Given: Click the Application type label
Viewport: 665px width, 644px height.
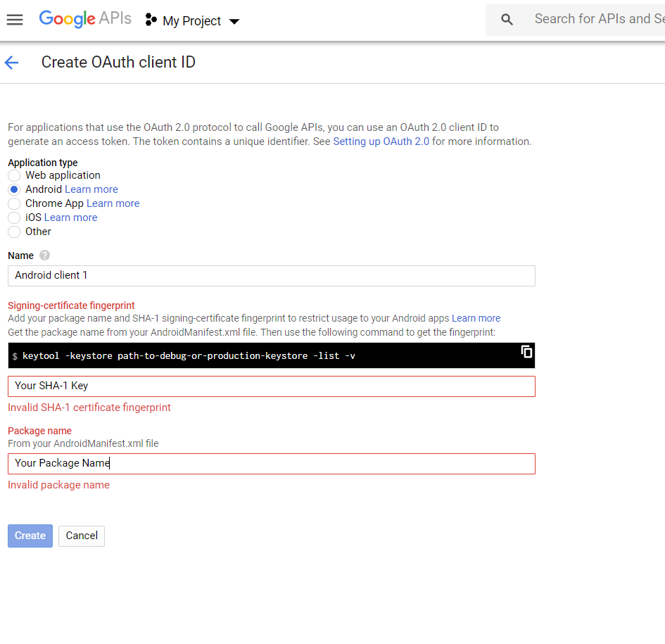Looking at the screenshot, I should pyautogui.click(x=43, y=163).
